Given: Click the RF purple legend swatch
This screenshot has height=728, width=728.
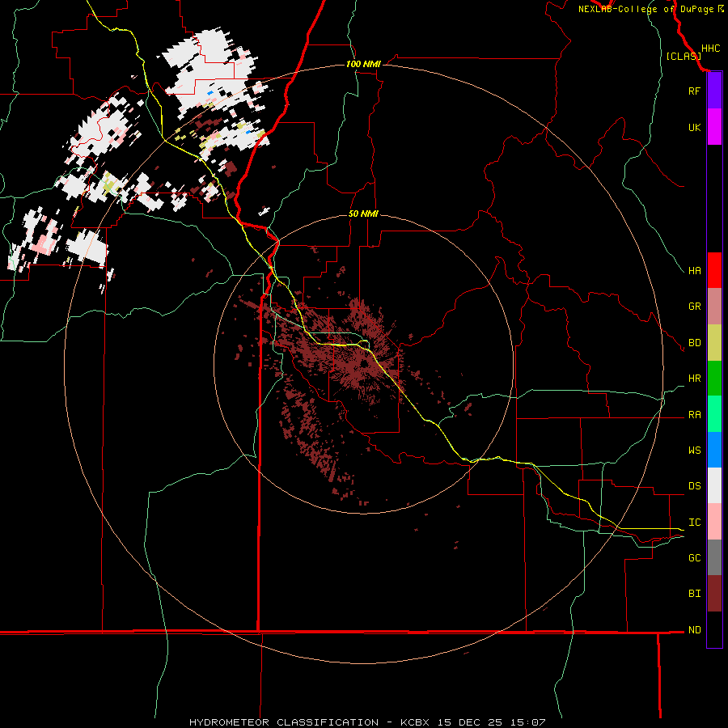Looking at the screenshot, I should coord(714,91).
